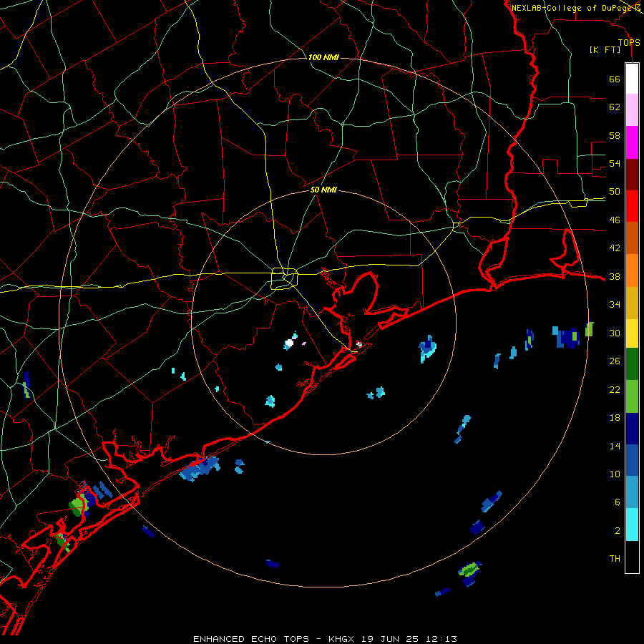
Task: Click the light green echo cell at bottom right
Action: tap(469, 569)
